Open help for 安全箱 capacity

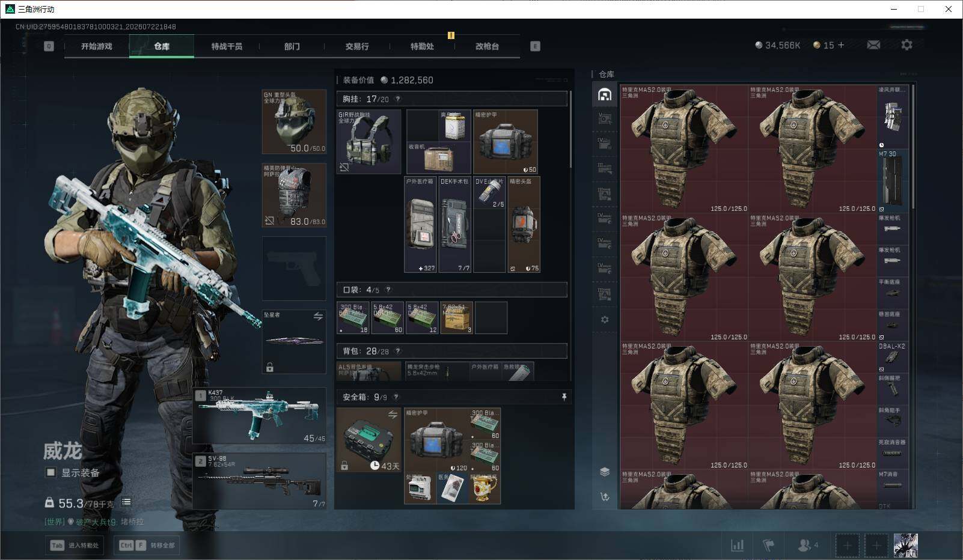pos(396,397)
